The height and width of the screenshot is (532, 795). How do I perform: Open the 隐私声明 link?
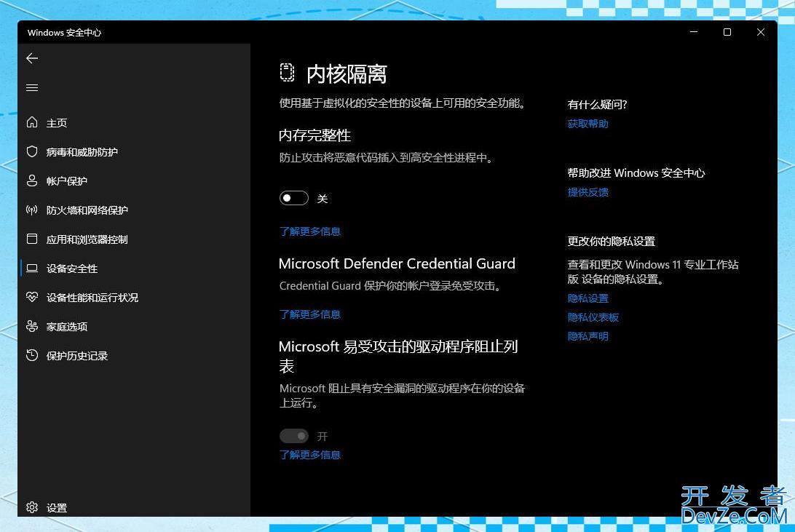click(x=588, y=336)
